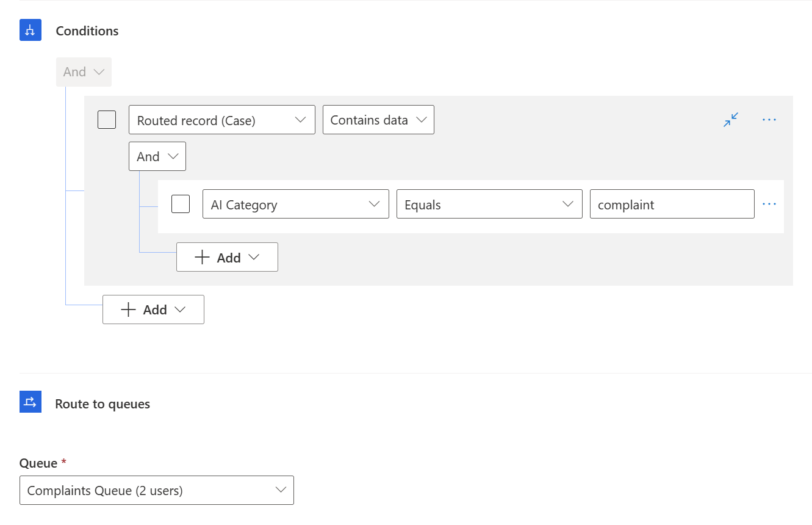Tick the Routed record (Case) row checkbox
812x525 pixels.
[x=107, y=120]
